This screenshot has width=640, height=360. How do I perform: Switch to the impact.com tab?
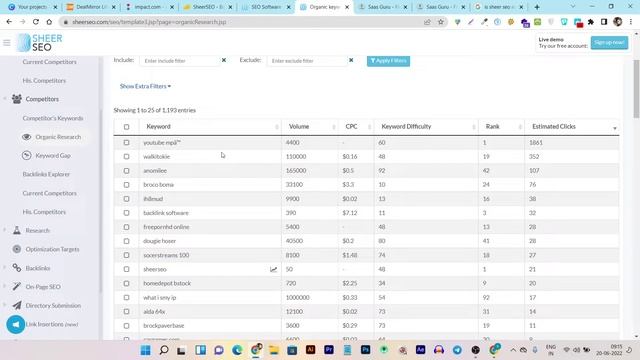pyautogui.click(x=149, y=7)
